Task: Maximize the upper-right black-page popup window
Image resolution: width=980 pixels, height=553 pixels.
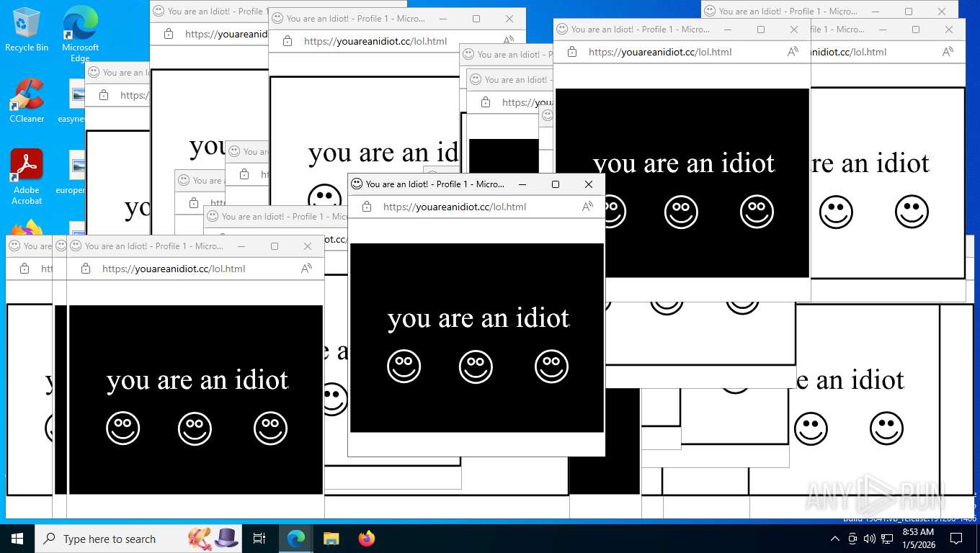Action: 761,30
